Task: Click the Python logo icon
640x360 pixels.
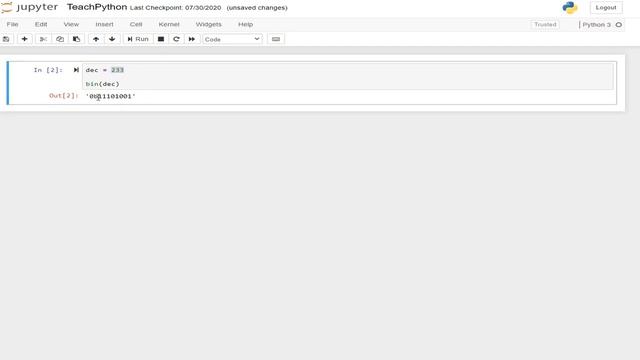Action: pos(570,7)
